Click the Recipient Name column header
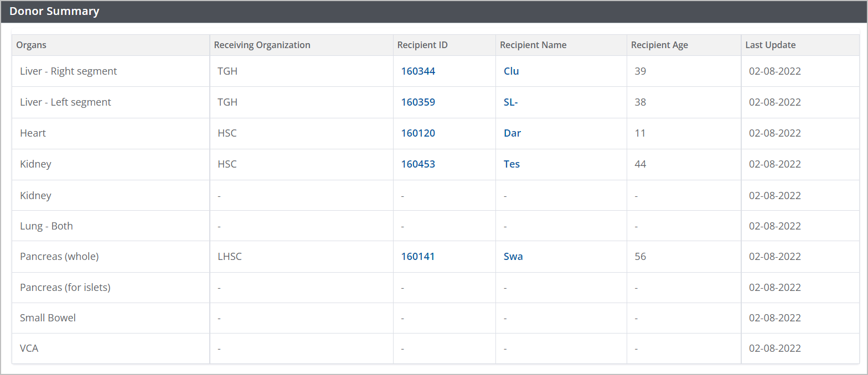Viewport: 868px width, 375px height. click(533, 45)
